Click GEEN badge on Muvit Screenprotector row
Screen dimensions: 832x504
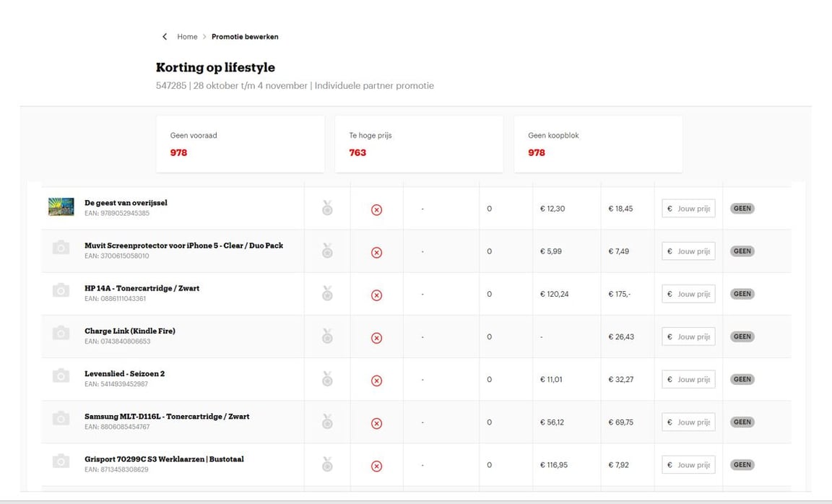coord(742,251)
